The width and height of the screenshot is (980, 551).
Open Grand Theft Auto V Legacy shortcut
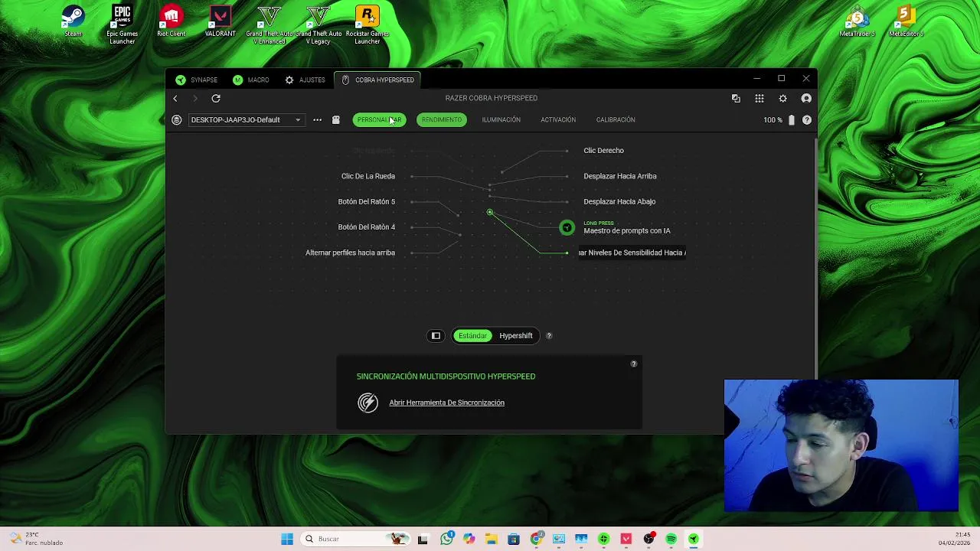click(318, 24)
